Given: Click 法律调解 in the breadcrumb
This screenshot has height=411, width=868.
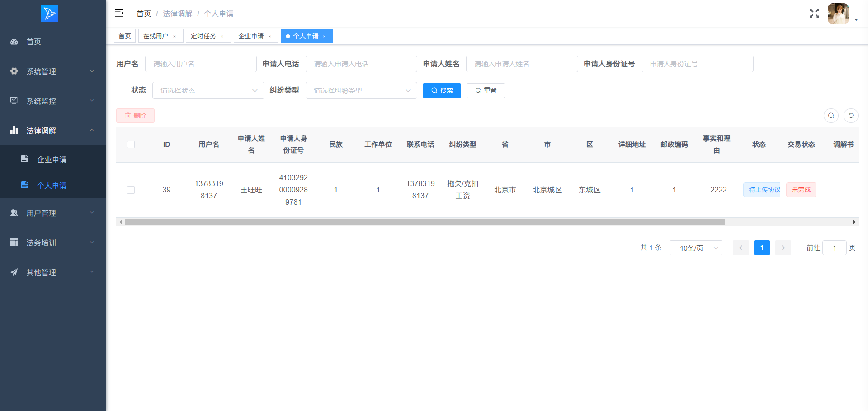Looking at the screenshot, I should click(178, 14).
